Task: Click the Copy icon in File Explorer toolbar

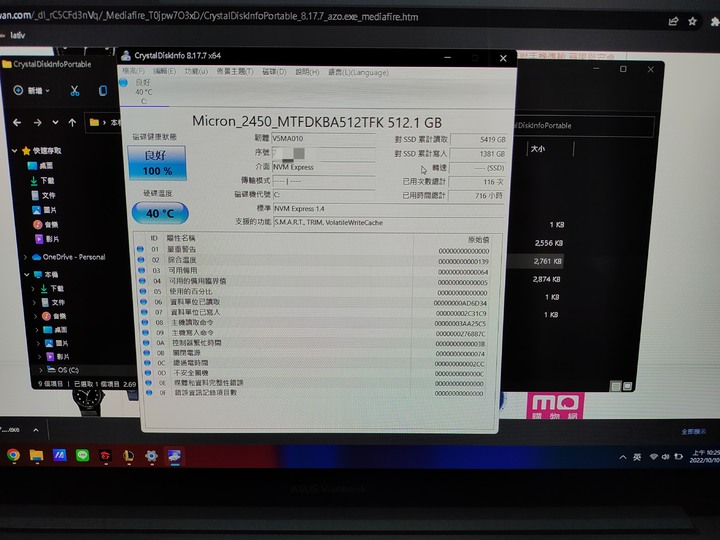Action: coord(103,90)
